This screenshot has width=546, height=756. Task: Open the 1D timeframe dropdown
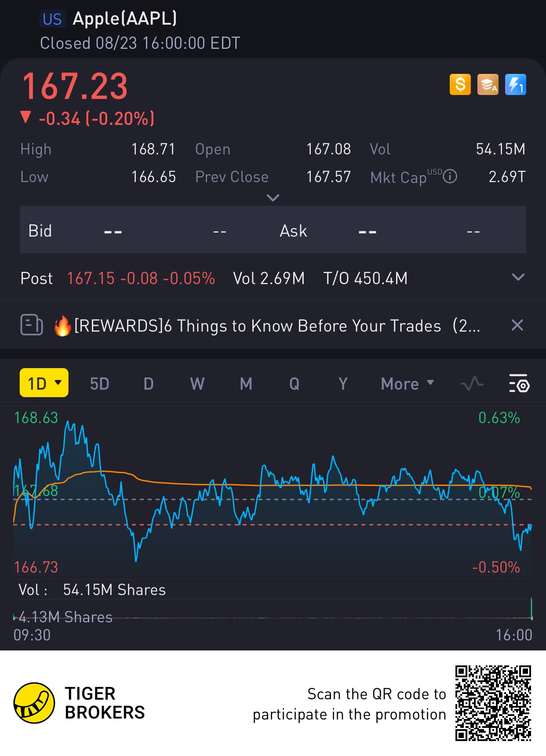click(44, 383)
